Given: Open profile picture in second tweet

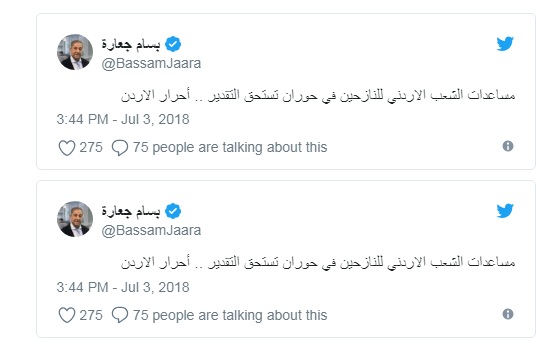Looking at the screenshot, I should [75, 219].
